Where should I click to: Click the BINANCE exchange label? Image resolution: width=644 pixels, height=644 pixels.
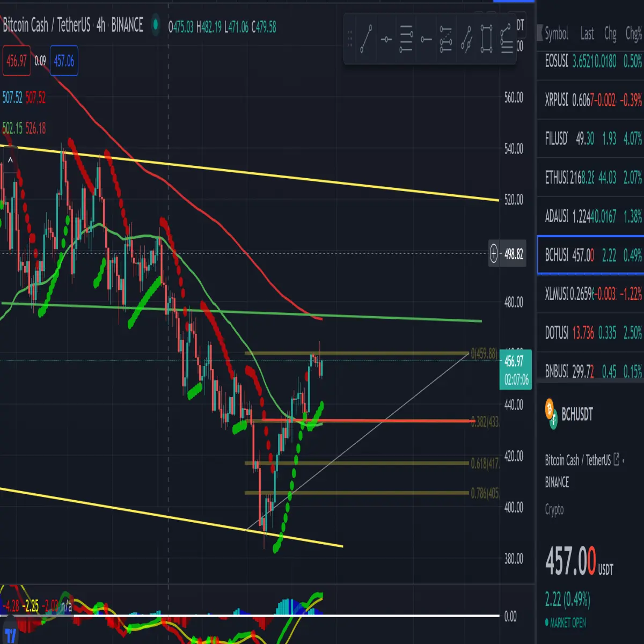[x=127, y=25]
